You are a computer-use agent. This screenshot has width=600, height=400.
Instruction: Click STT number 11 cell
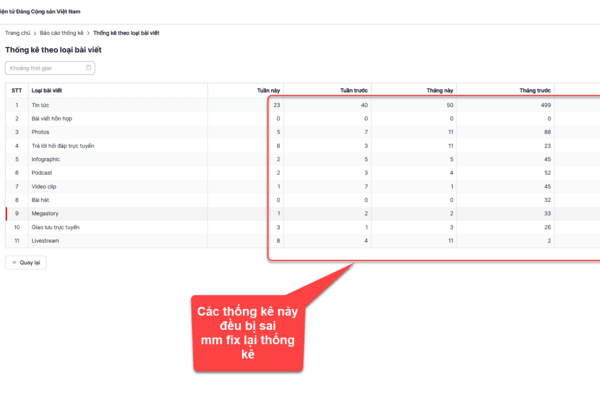(x=17, y=241)
